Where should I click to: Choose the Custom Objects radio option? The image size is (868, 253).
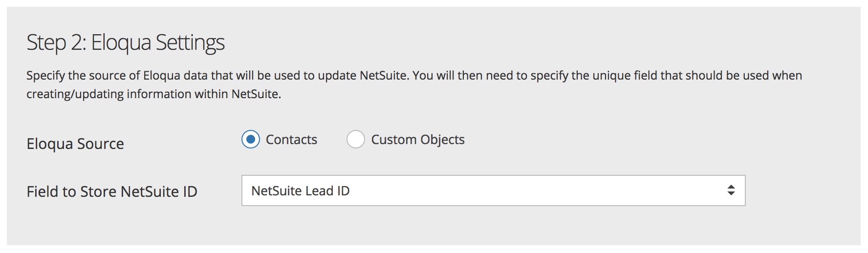click(x=356, y=140)
